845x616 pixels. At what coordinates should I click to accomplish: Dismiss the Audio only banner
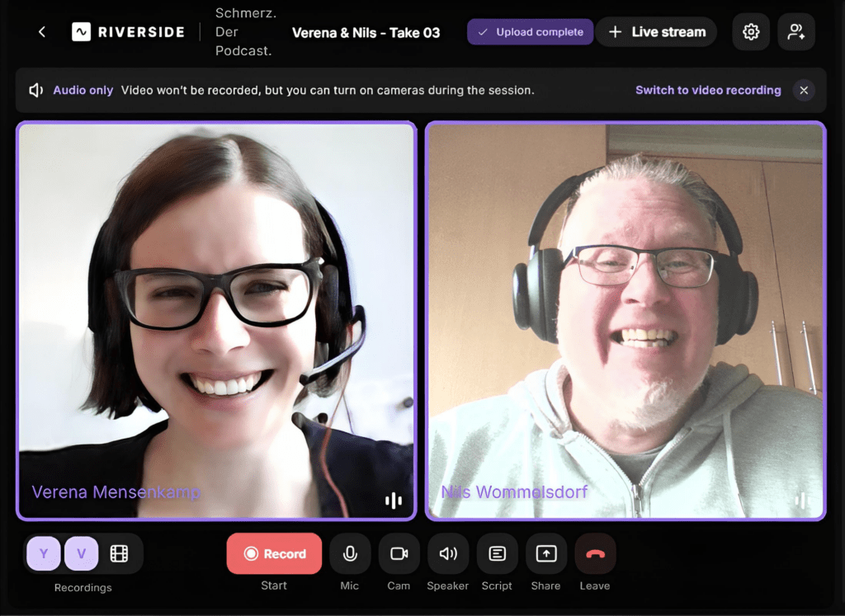804,90
